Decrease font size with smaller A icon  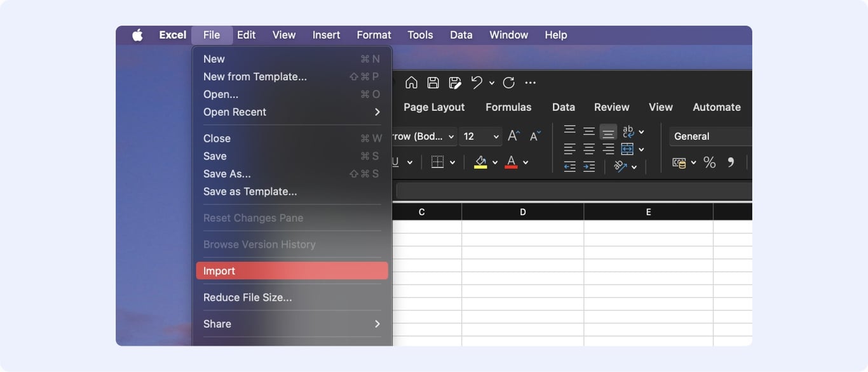(x=535, y=136)
